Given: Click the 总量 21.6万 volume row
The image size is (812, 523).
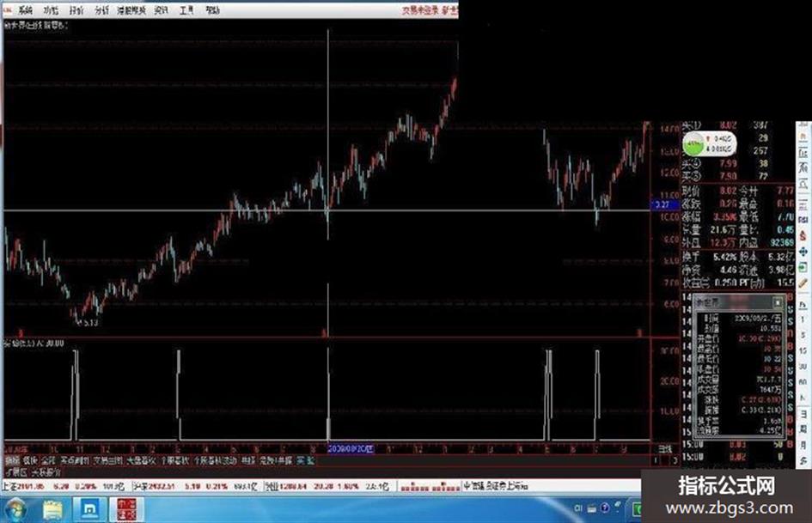Looking at the screenshot, I should 711,229.
